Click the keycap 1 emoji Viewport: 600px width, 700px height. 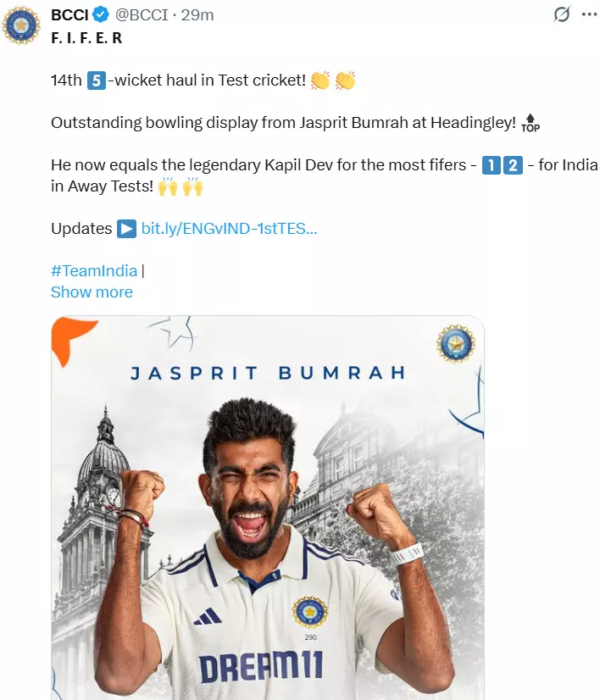point(491,165)
